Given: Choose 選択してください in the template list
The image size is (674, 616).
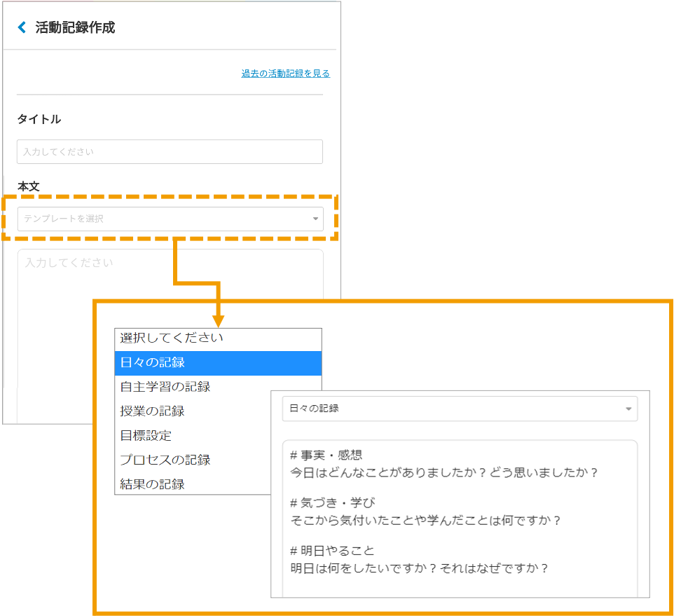Looking at the screenshot, I should click(218, 338).
